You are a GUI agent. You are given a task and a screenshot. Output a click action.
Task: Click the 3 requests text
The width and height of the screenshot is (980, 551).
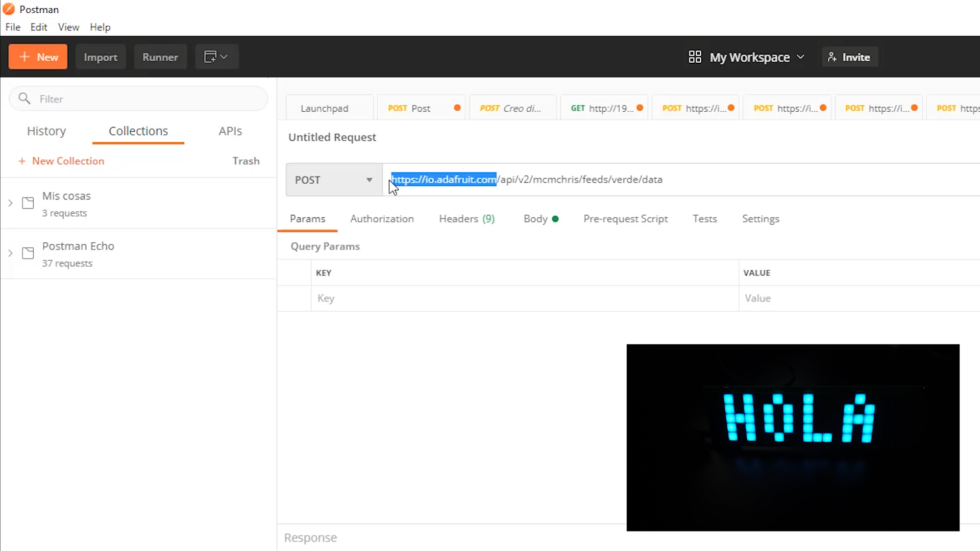coord(64,213)
